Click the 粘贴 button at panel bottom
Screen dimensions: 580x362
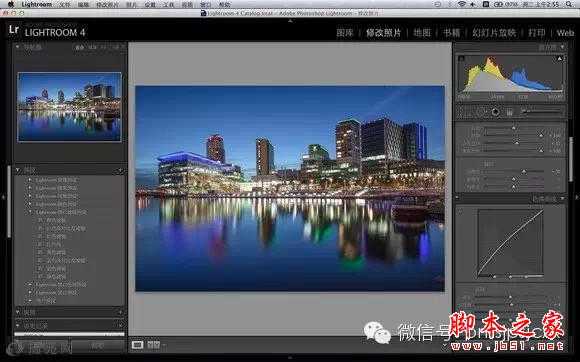[97, 346]
